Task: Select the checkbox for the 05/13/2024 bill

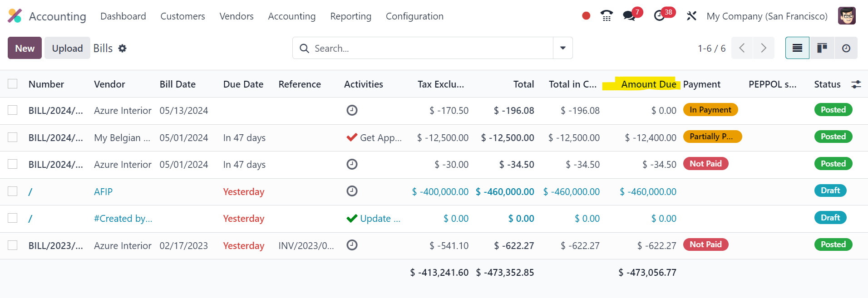Action: [x=13, y=110]
